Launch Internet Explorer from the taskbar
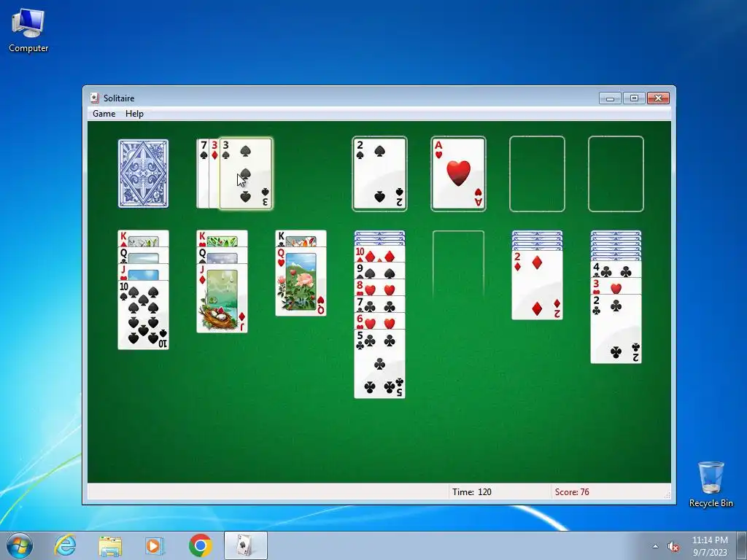 pos(65,545)
